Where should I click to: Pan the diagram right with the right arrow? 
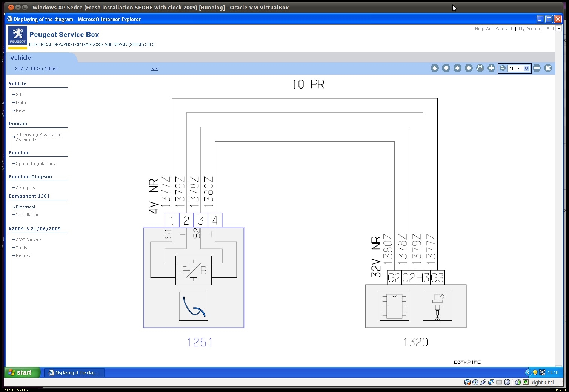pyautogui.click(x=469, y=68)
